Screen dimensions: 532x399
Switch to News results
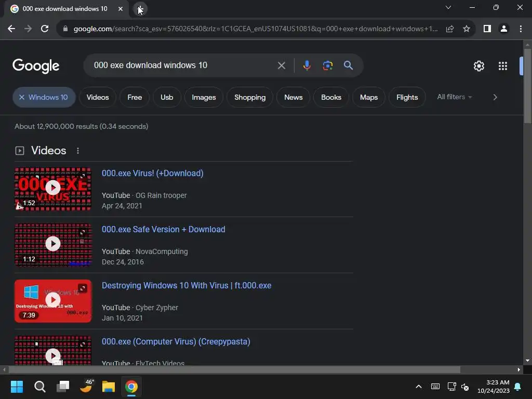pos(294,97)
